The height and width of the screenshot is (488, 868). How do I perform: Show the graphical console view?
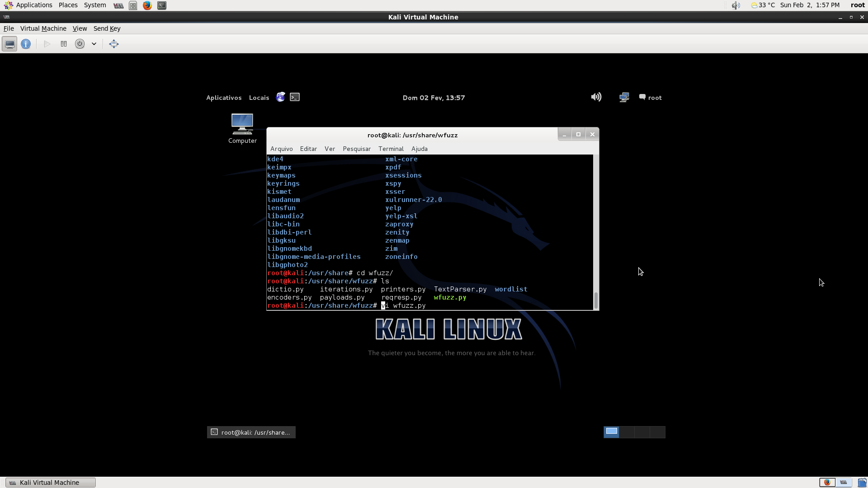(x=9, y=44)
